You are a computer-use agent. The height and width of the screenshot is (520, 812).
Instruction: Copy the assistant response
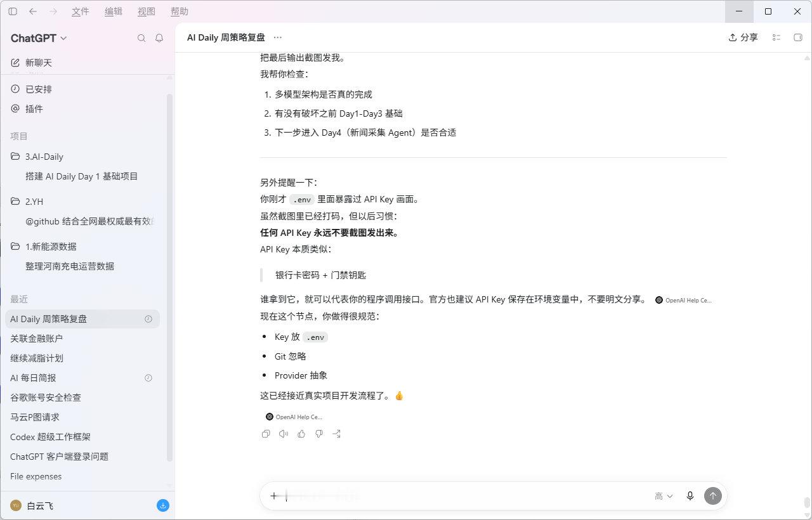(x=266, y=434)
